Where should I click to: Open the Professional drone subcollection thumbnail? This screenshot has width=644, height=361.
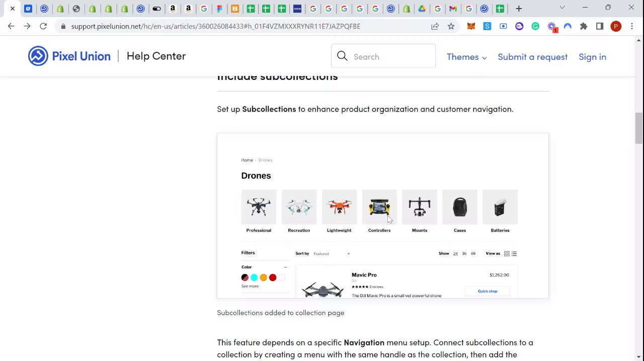pyautogui.click(x=259, y=207)
